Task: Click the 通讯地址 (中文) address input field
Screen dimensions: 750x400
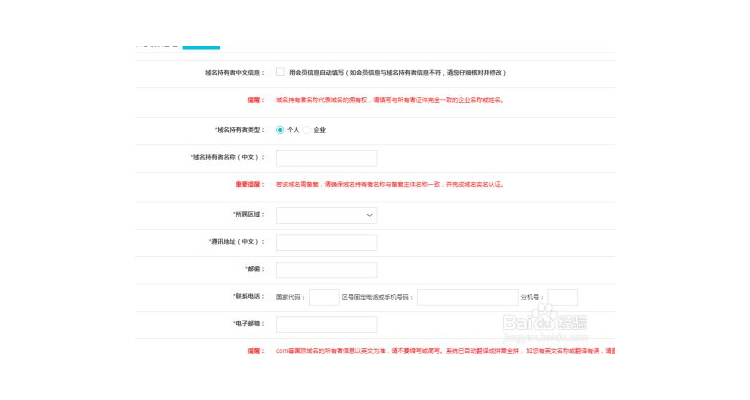Action: (327, 243)
